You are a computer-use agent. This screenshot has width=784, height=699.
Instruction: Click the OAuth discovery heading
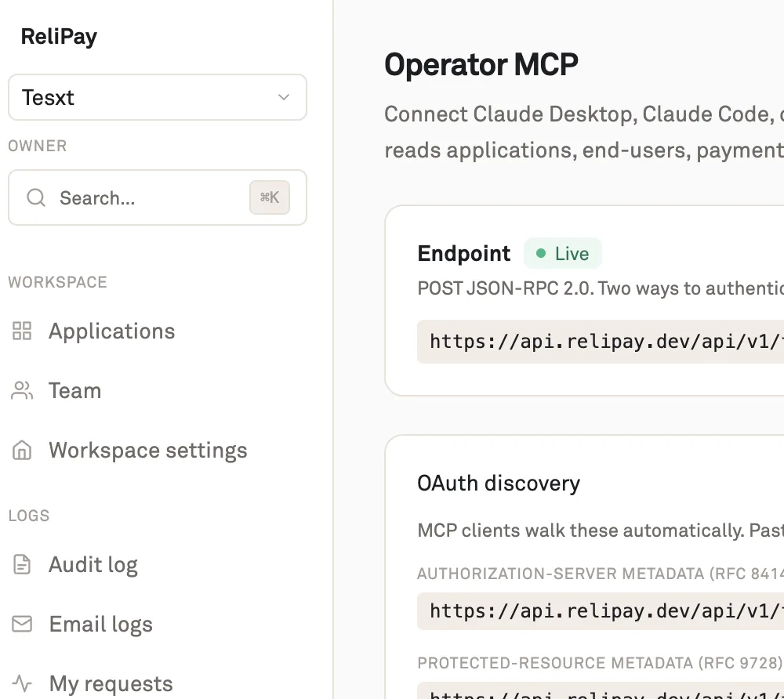pos(499,484)
